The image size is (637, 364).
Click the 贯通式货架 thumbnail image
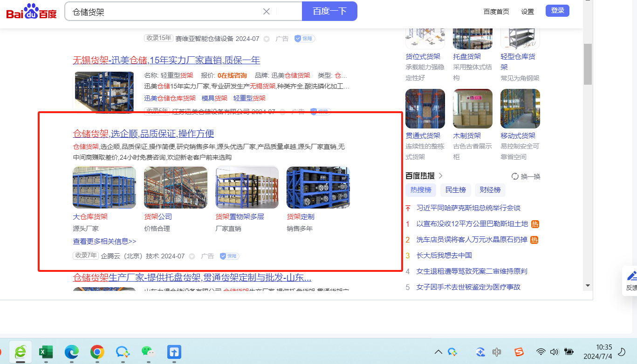(425, 109)
